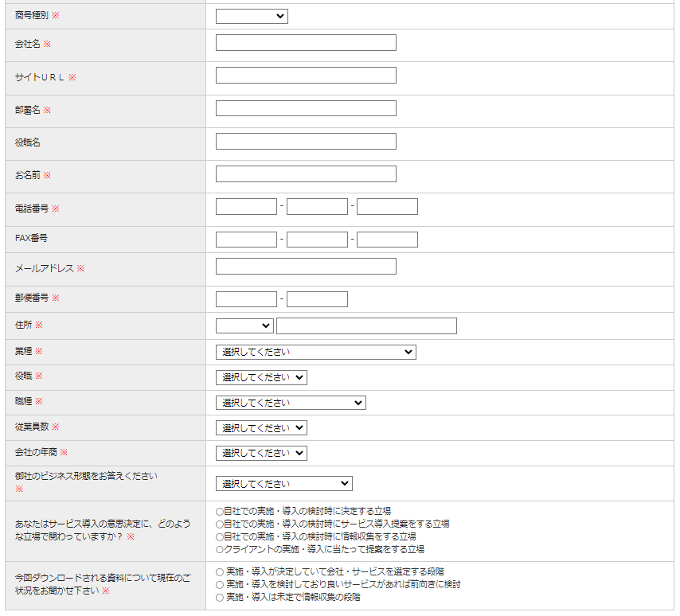Click first box of 電話番号

coord(246,207)
